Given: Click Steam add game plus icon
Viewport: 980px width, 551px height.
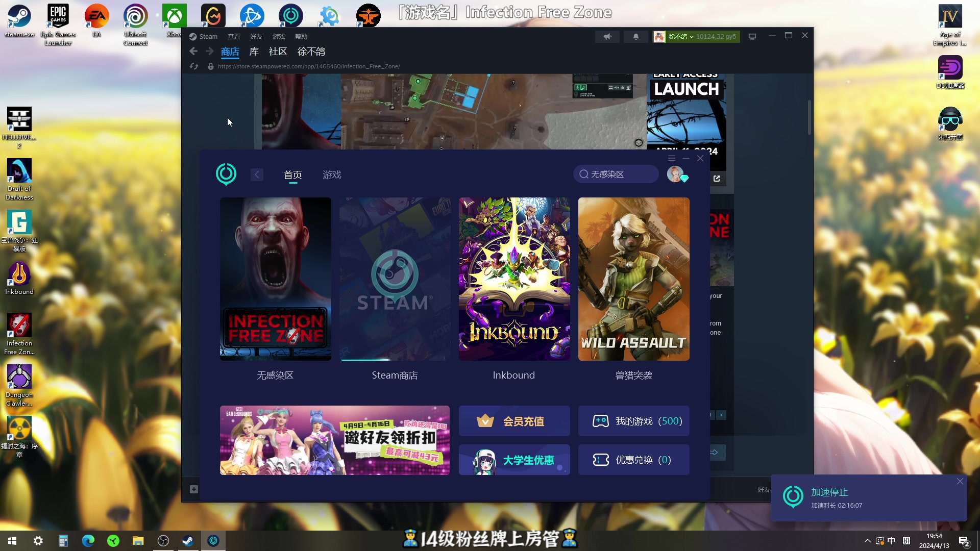Looking at the screenshot, I should (x=193, y=489).
